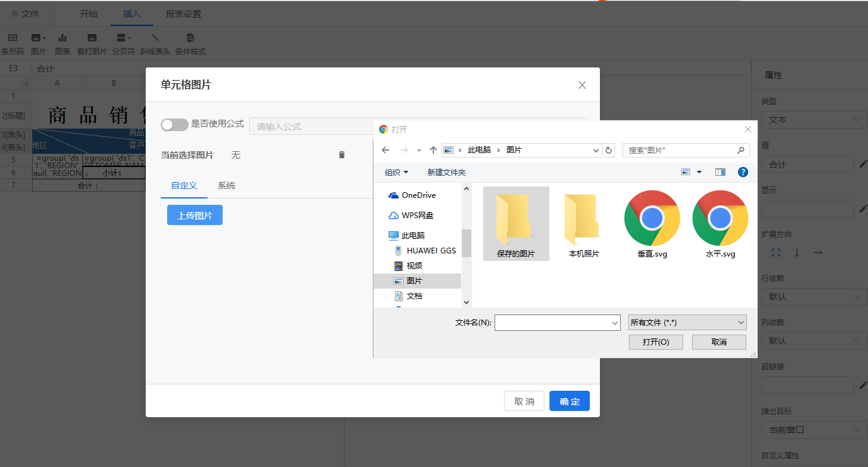Click 新建文件夹 in file dialog
This screenshot has height=467, width=868.
(447, 172)
